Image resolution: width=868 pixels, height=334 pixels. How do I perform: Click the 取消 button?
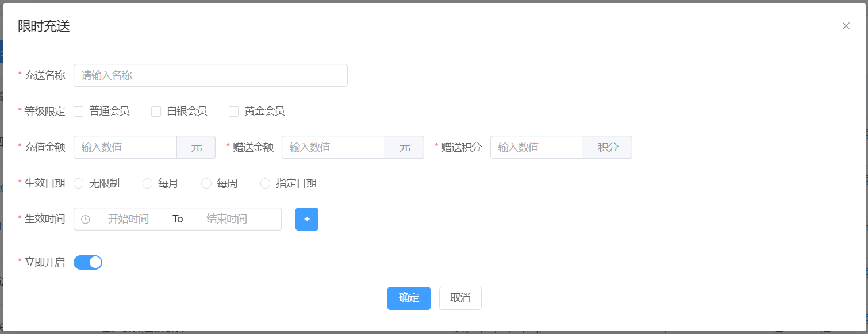(x=460, y=298)
